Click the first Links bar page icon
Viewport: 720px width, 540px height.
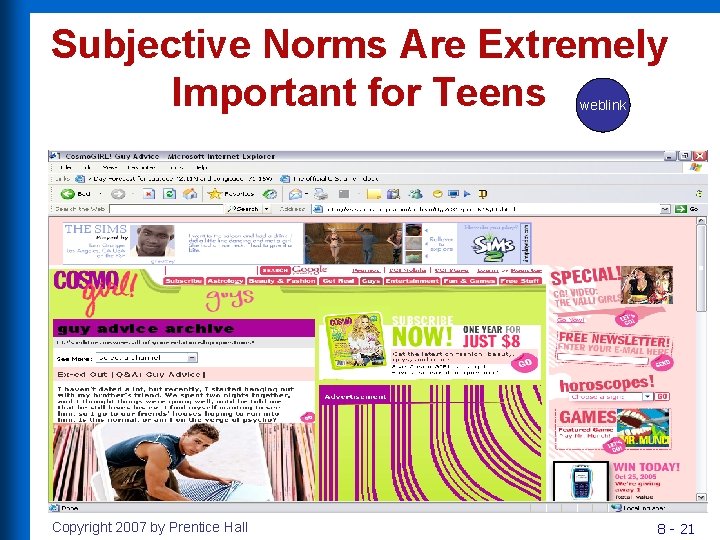(x=80, y=179)
